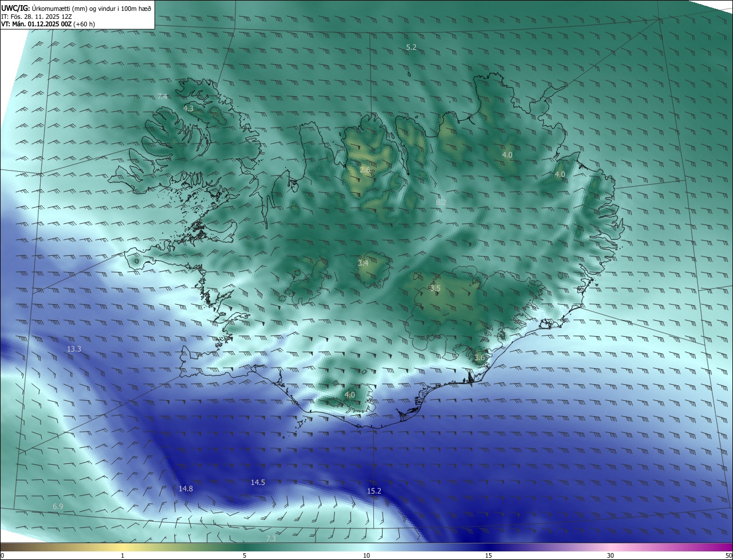Screen dimensions: 733x560
Task: Click the 5.2 value label on the map
Action: [411, 48]
